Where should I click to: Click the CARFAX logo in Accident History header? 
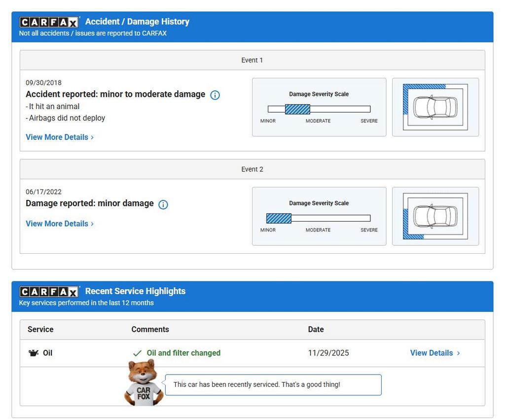[x=49, y=22]
